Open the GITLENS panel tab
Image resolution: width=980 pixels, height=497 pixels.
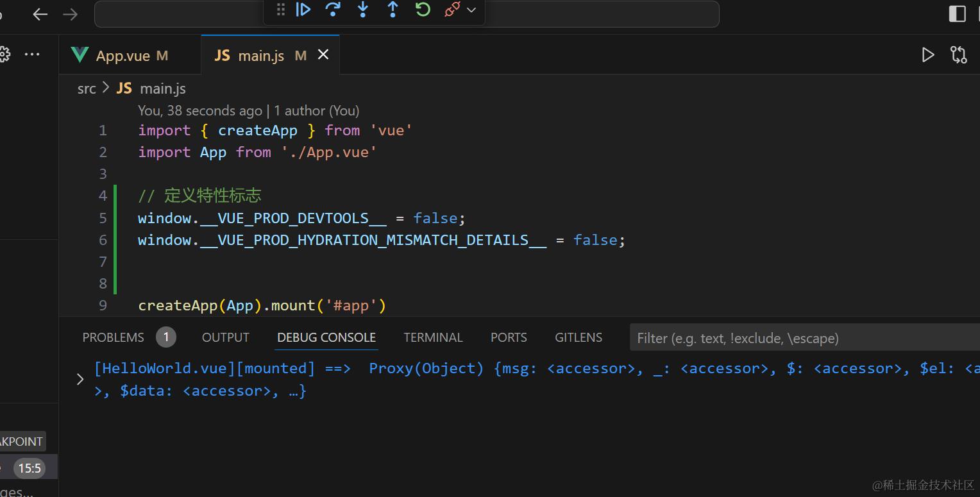pyautogui.click(x=579, y=337)
